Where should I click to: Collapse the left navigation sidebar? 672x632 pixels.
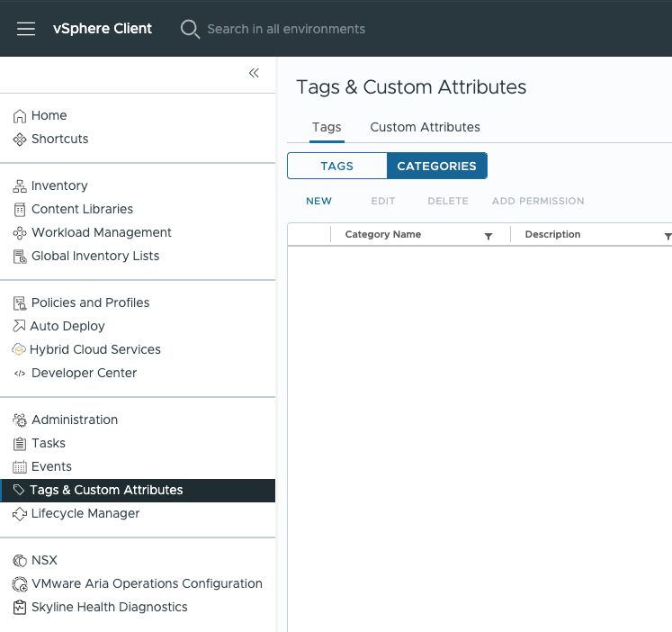(254, 73)
